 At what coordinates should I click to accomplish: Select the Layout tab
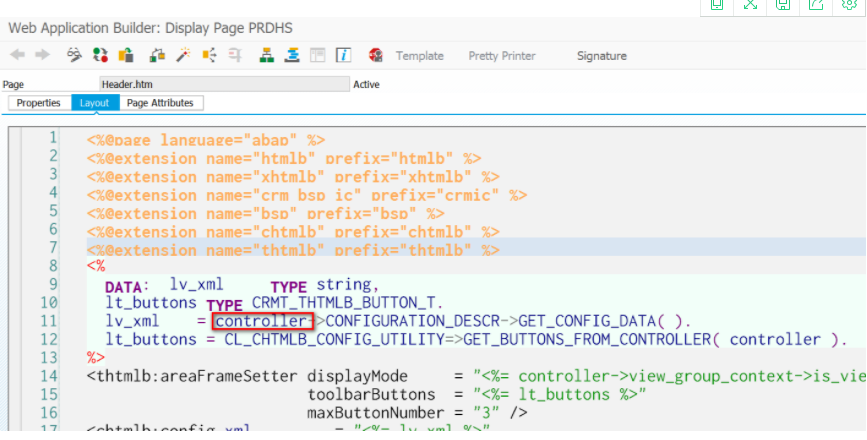click(95, 103)
